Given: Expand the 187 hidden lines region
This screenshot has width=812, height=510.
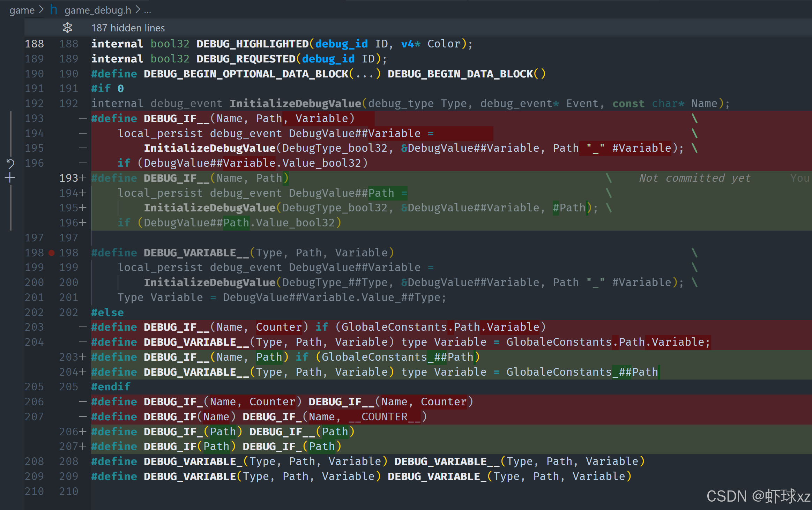Looking at the screenshot, I should point(128,28).
